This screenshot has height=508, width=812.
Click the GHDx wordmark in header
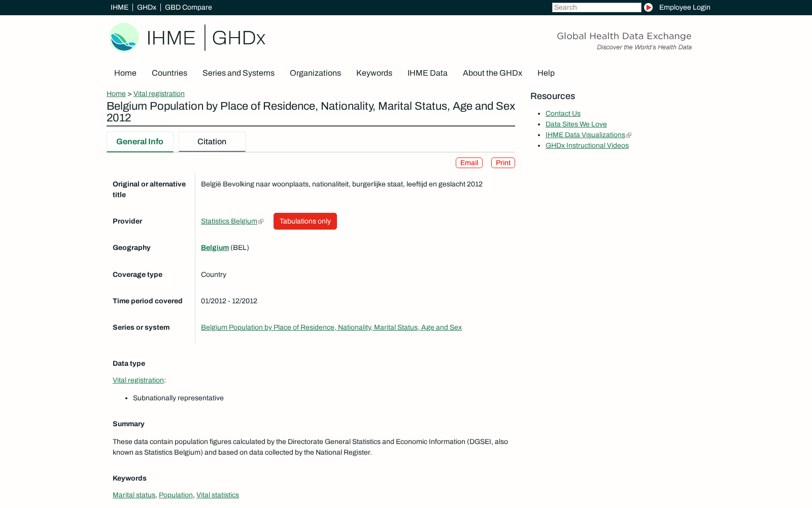click(239, 38)
